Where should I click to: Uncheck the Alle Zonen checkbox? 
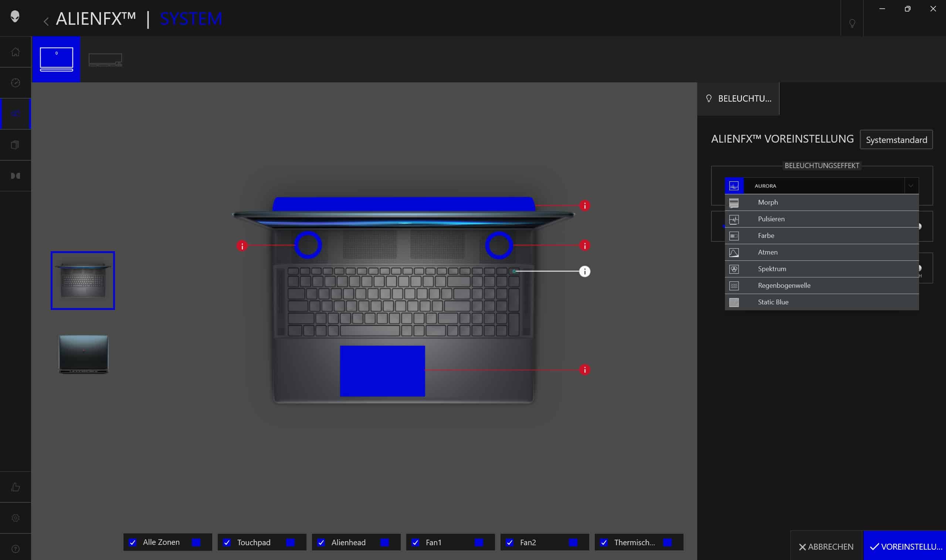coord(133,542)
